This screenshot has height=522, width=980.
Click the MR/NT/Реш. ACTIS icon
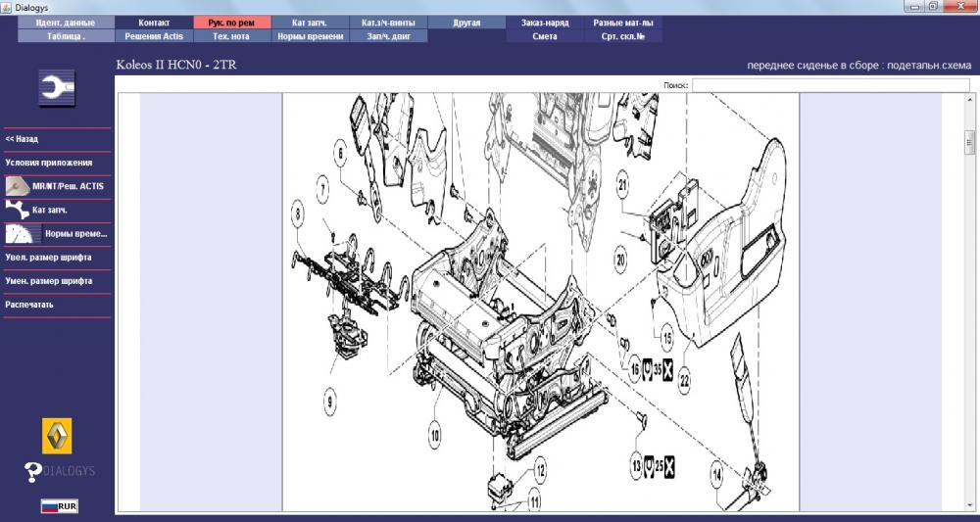coord(18,186)
